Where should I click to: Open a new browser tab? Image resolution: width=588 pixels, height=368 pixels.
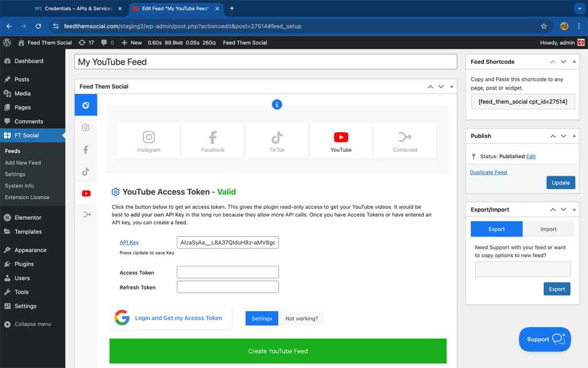[232, 8]
